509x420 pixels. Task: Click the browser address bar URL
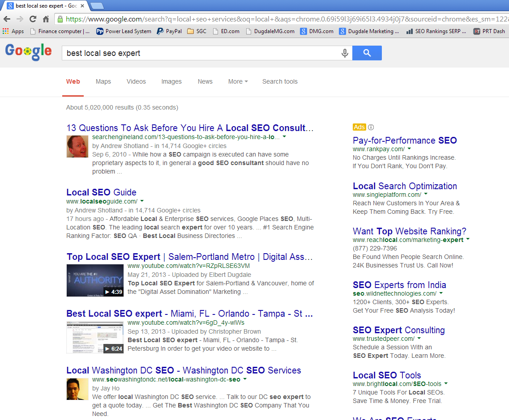(287, 19)
